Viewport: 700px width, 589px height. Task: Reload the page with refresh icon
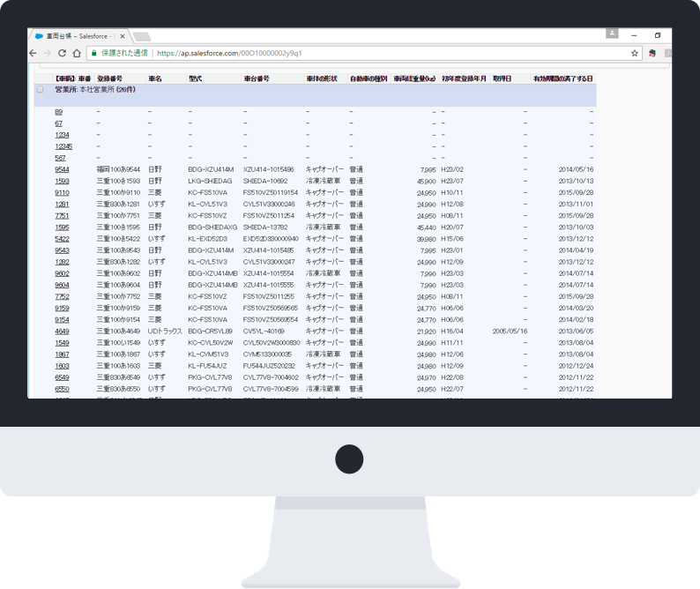pyautogui.click(x=62, y=53)
